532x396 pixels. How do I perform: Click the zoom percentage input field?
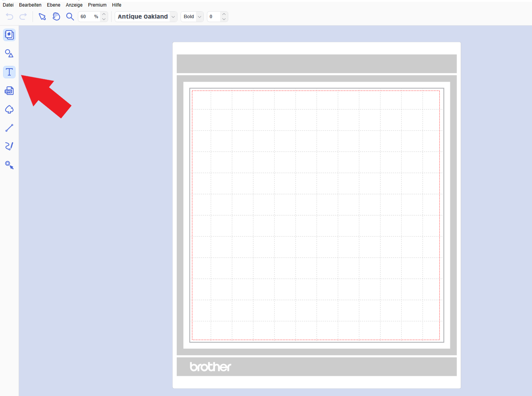pyautogui.click(x=86, y=17)
